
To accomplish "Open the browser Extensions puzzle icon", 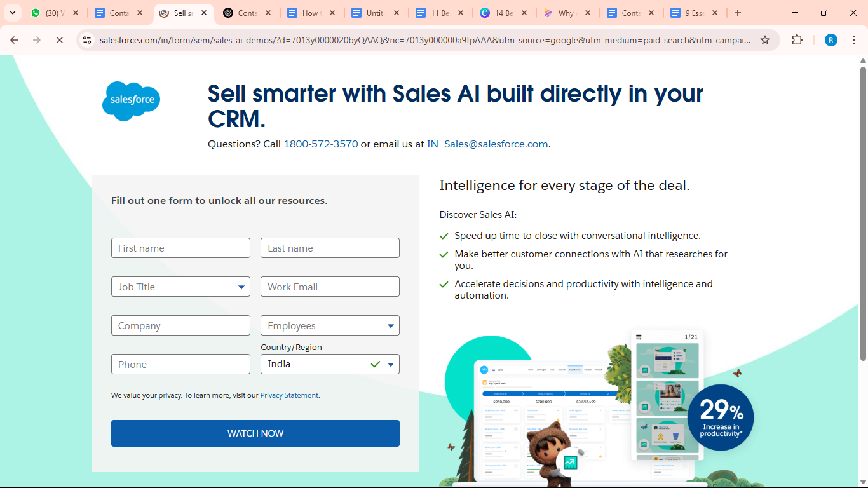I will [x=797, y=39].
